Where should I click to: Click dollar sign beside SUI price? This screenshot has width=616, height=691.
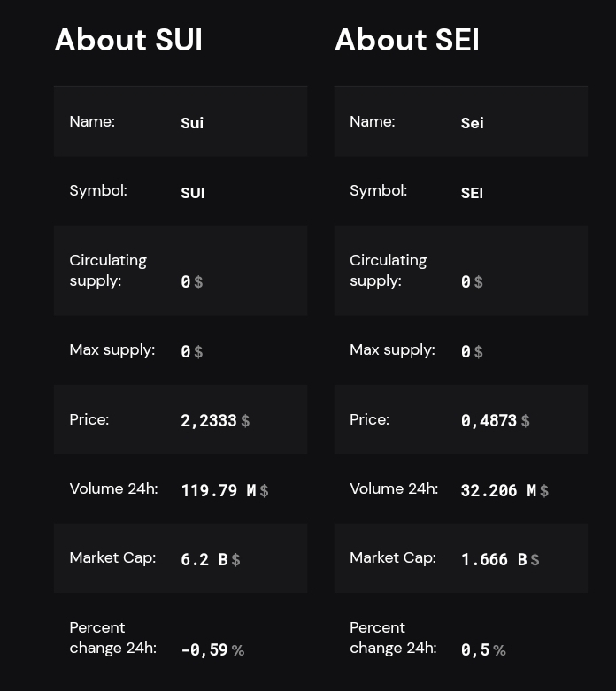[x=246, y=420]
